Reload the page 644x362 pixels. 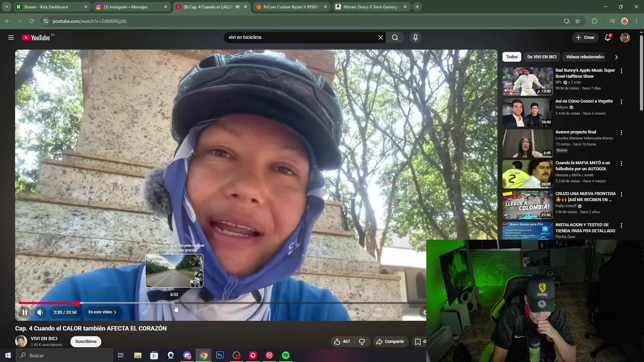click(31, 21)
